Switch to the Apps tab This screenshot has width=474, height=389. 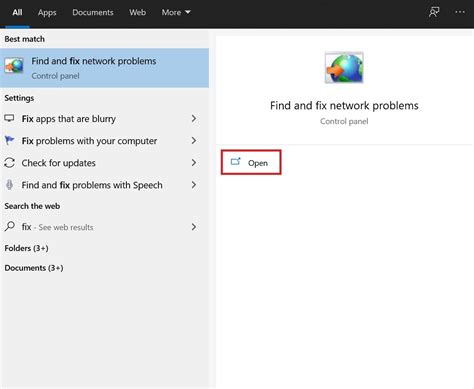point(47,12)
